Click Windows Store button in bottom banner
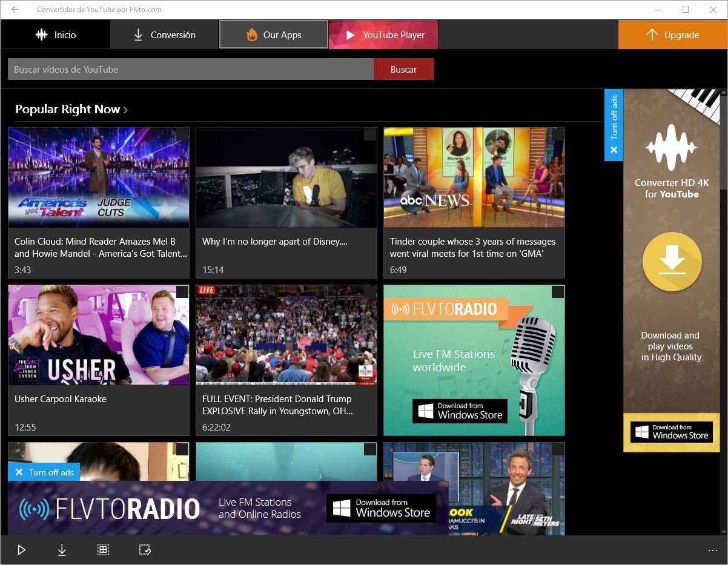 381,508
